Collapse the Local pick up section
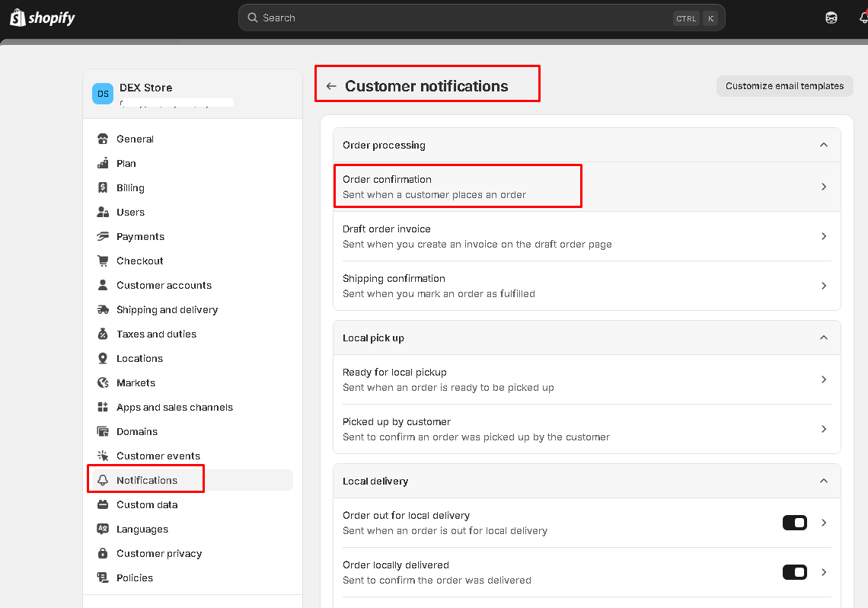The image size is (868, 608). (823, 338)
